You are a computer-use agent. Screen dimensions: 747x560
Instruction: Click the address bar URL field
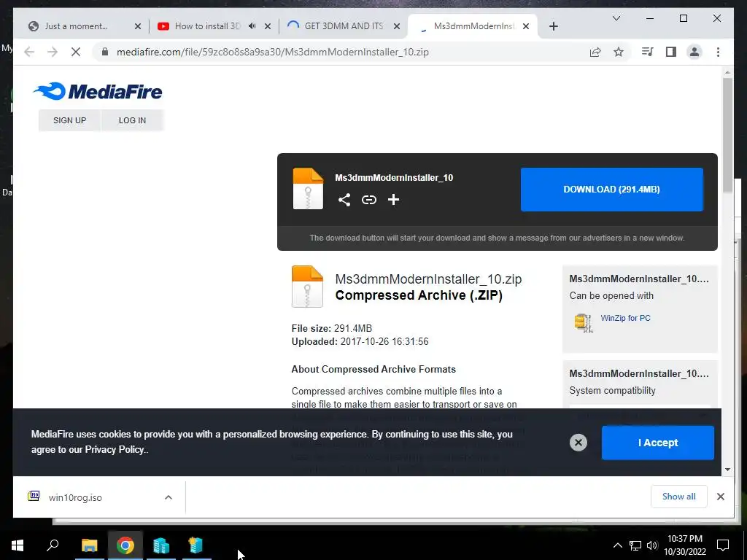point(272,52)
